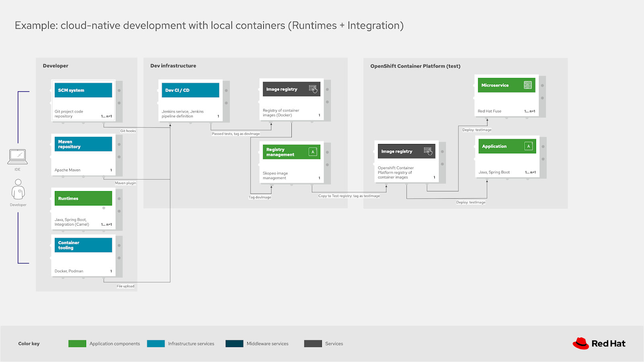This screenshot has width=644, height=362.
Task: Click the 'Docker, Podman' text
Action: (x=69, y=271)
